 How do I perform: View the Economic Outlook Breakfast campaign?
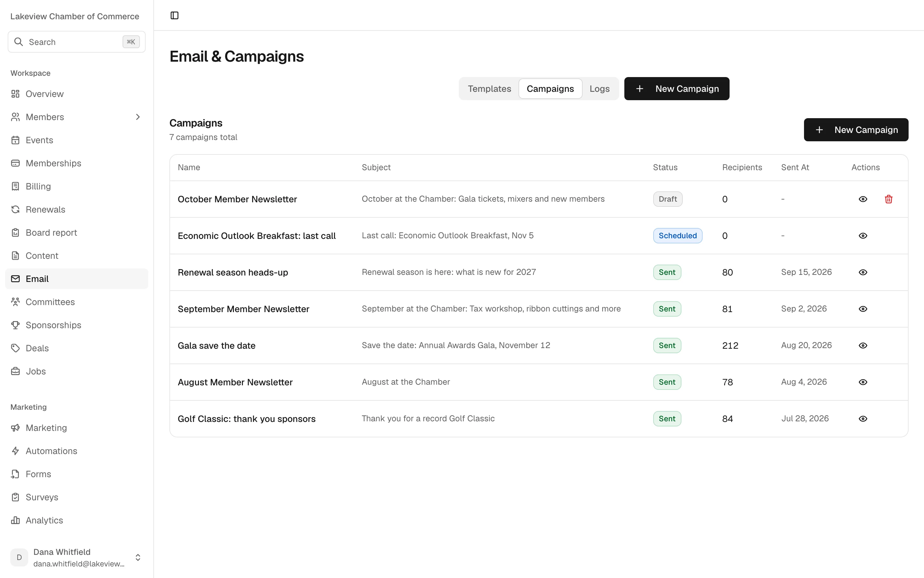(x=863, y=236)
